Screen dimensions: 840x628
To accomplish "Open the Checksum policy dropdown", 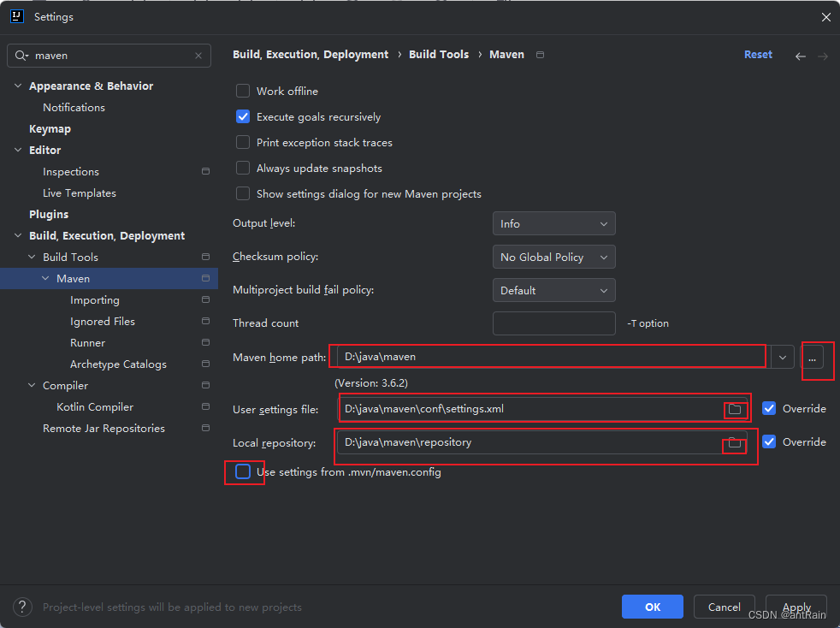I will [554, 258].
